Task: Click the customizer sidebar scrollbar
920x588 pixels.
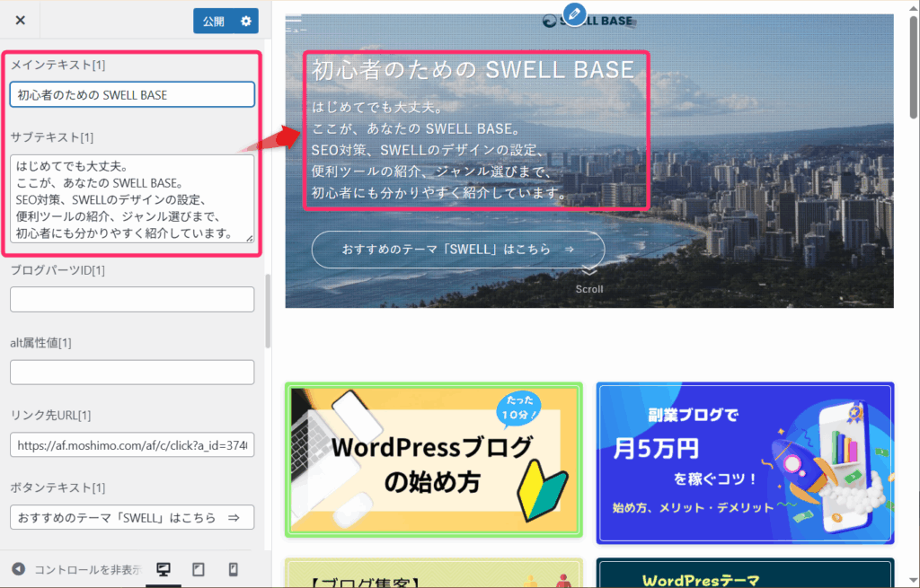Action: (x=268, y=311)
